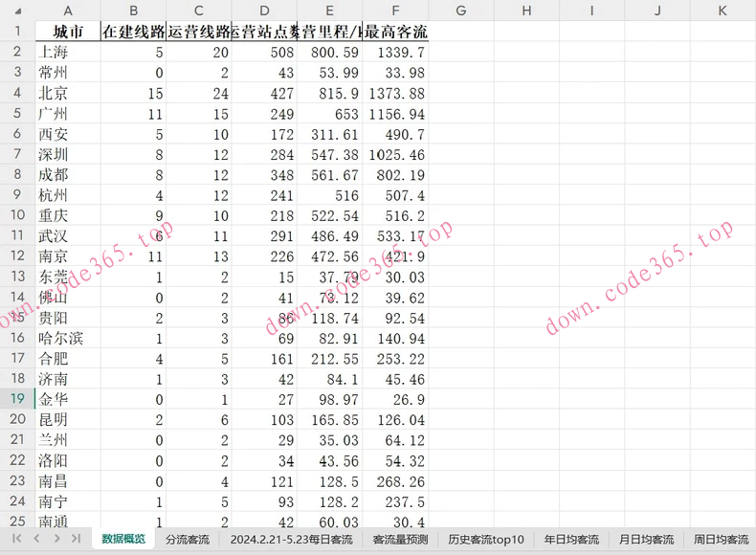The image size is (756, 555).
Task: Open the 月日均客流 sheet tab
Action: pyautogui.click(x=646, y=539)
